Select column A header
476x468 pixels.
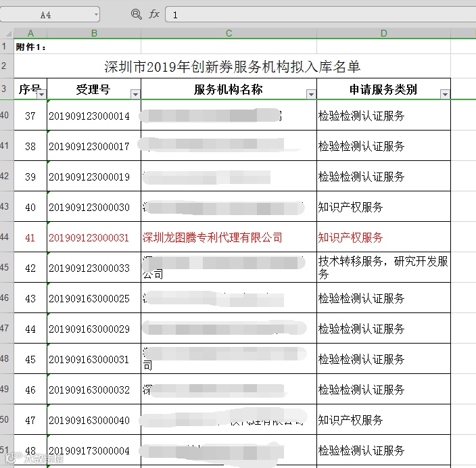[x=30, y=33]
